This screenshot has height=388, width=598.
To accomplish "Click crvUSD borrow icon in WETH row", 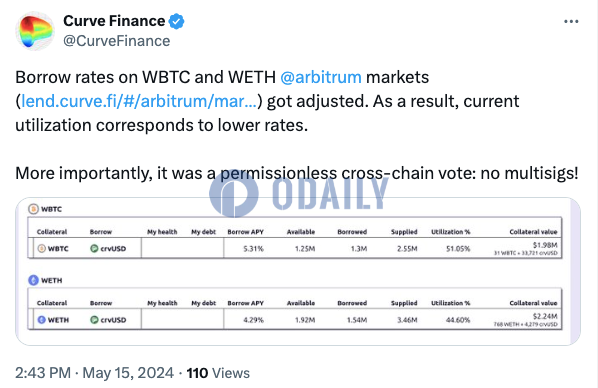I will coord(94,320).
